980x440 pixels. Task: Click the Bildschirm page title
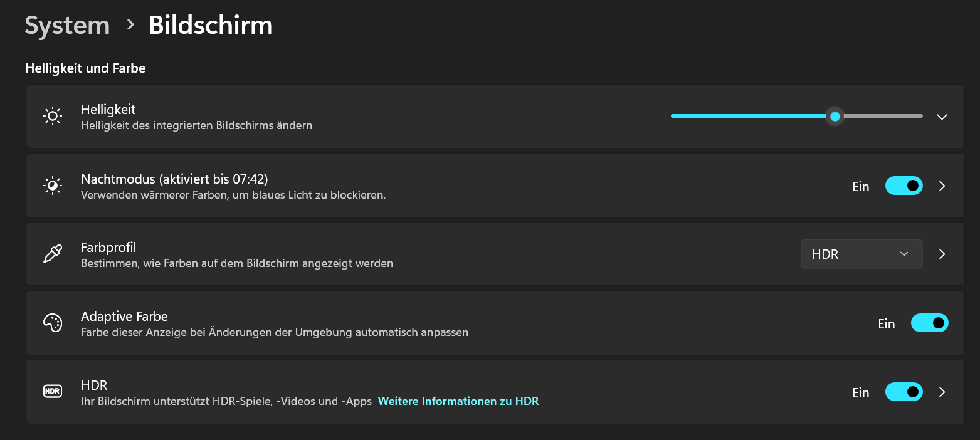click(x=211, y=26)
